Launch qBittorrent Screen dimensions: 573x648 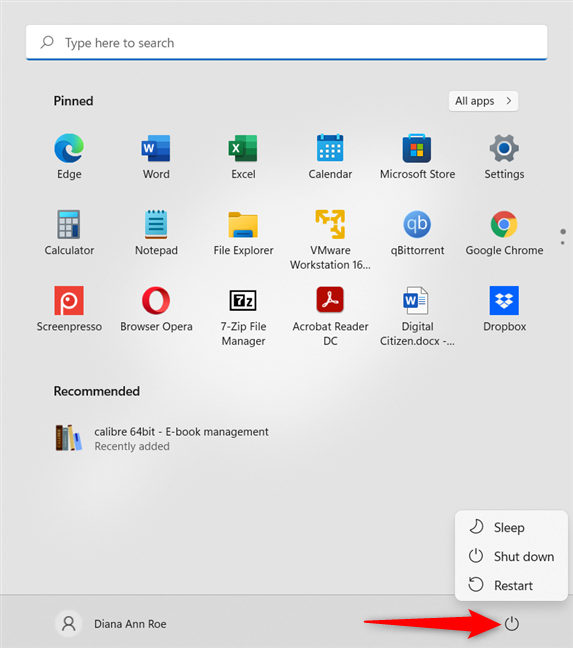click(417, 233)
